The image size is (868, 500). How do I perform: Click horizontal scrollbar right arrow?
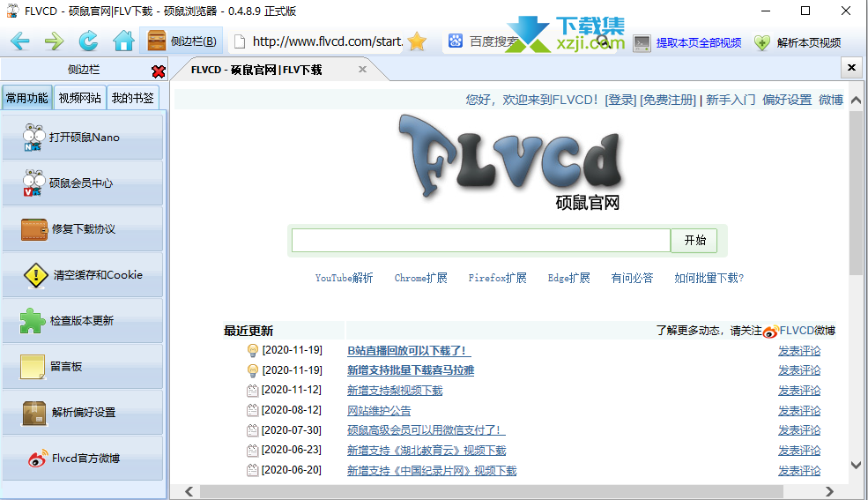pyautogui.click(x=829, y=492)
